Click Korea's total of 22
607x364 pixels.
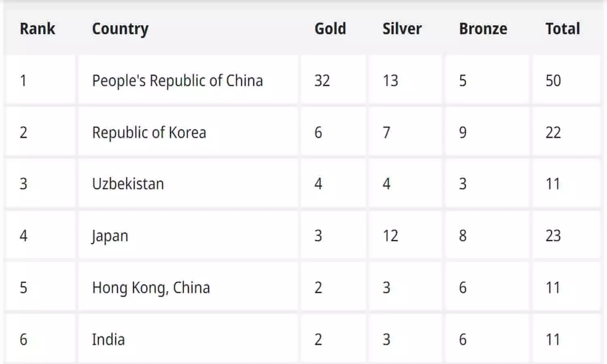[x=553, y=132]
